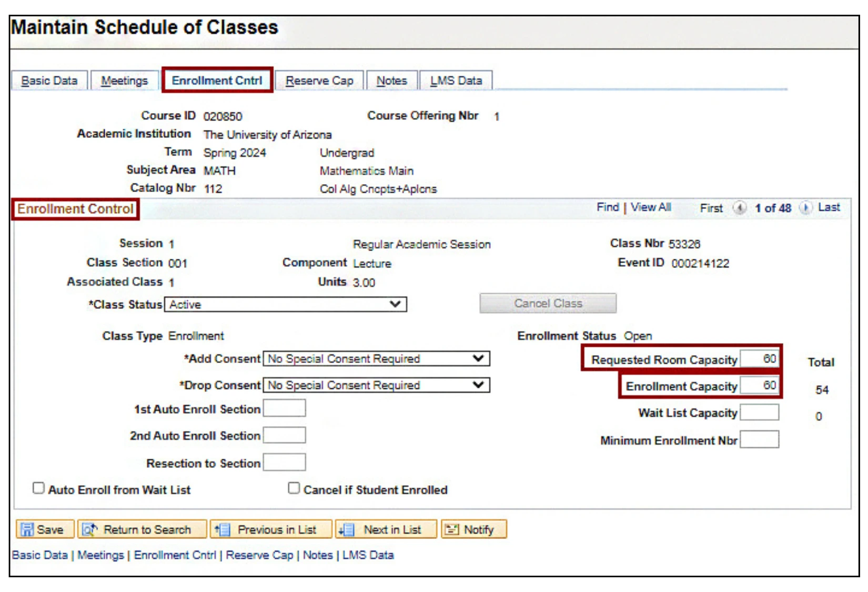Open the Drop Consent dropdown
868x592 pixels.
pos(377,385)
